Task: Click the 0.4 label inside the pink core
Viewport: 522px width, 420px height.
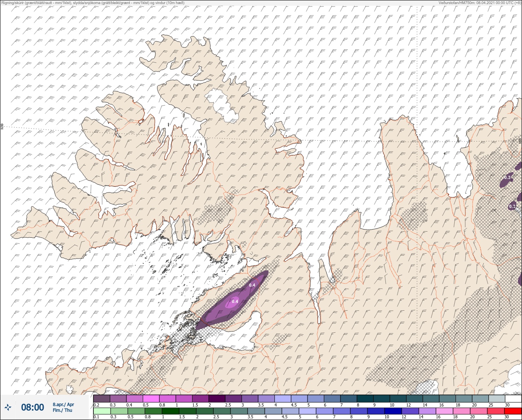Action: tap(235, 301)
